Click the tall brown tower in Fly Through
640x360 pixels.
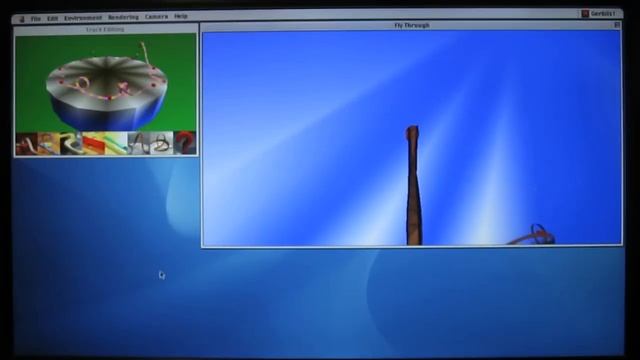(413, 186)
